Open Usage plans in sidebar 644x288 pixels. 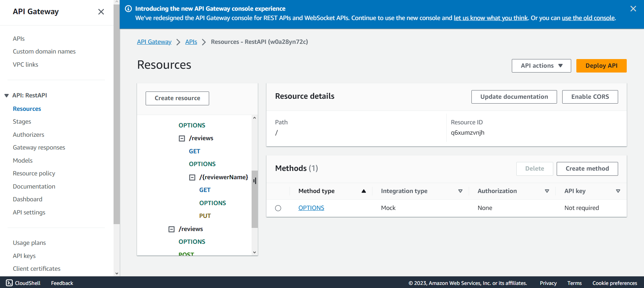pos(29,243)
